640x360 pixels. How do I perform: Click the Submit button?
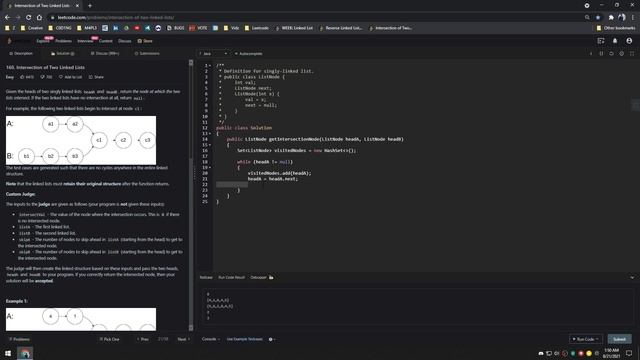[x=619, y=339]
